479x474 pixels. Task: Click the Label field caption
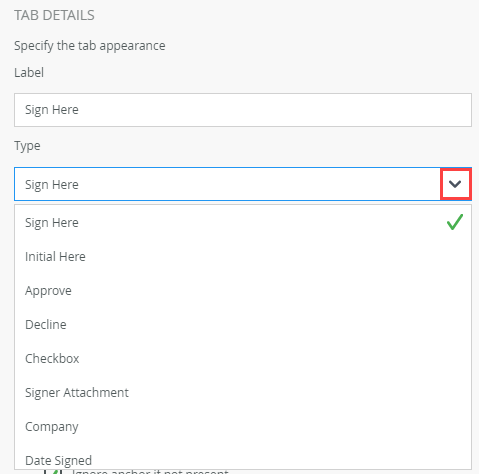29,72
